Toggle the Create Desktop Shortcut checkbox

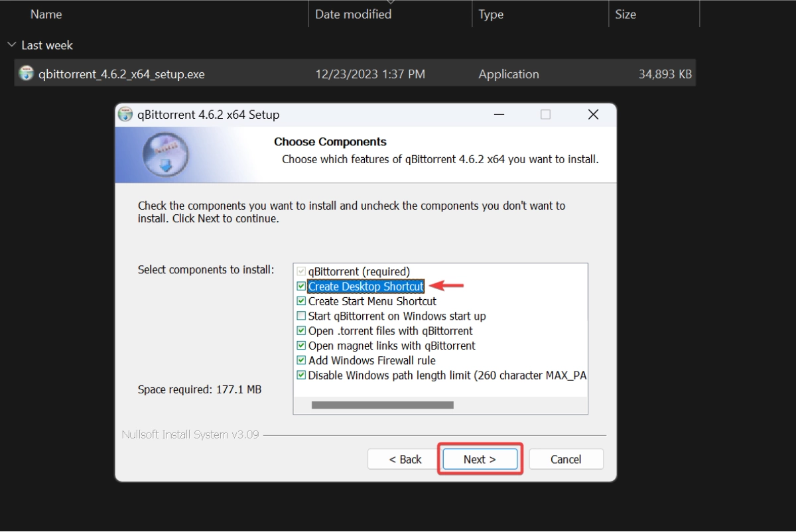point(302,287)
